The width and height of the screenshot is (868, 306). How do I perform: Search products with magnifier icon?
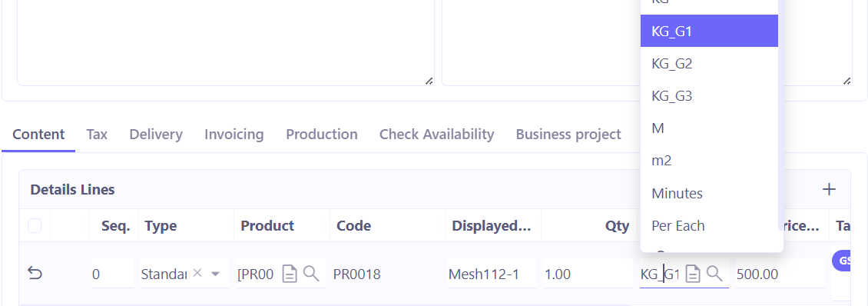tap(312, 273)
